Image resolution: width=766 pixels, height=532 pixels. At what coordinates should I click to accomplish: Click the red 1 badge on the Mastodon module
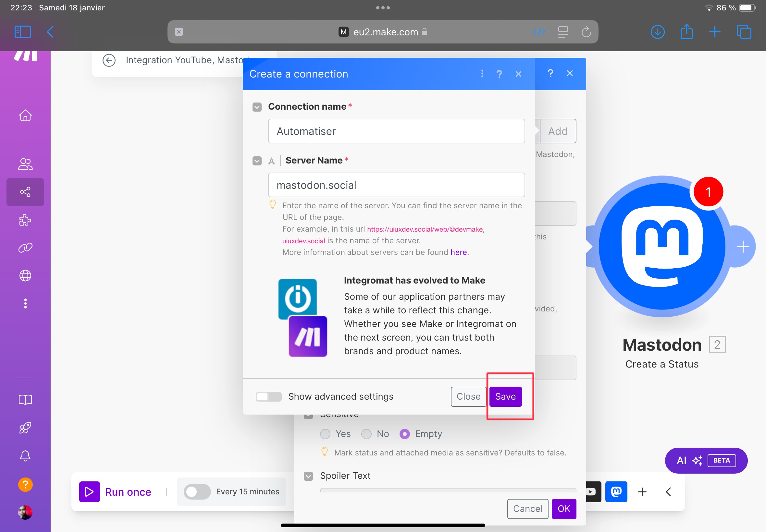(708, 192)
